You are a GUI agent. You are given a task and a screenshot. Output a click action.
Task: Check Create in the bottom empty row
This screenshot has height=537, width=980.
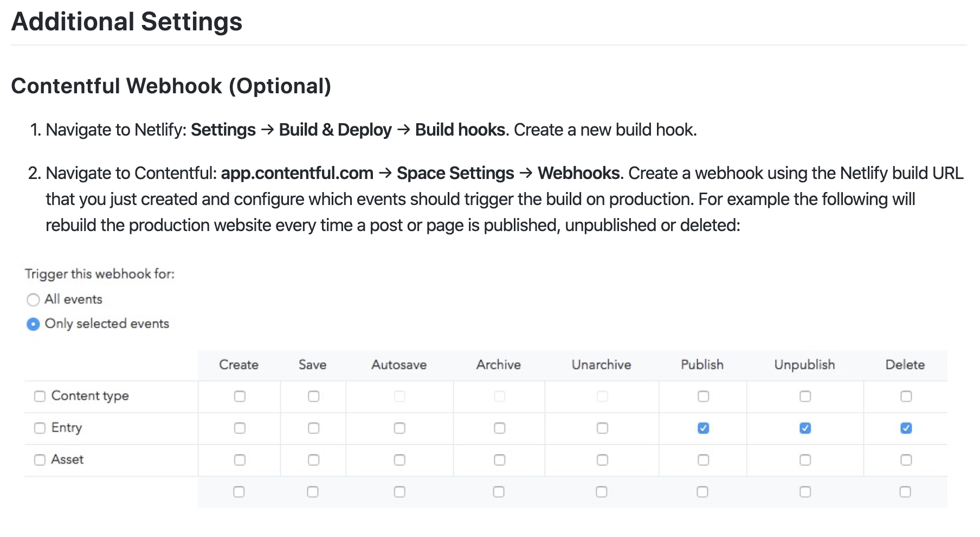click(239, 491)
